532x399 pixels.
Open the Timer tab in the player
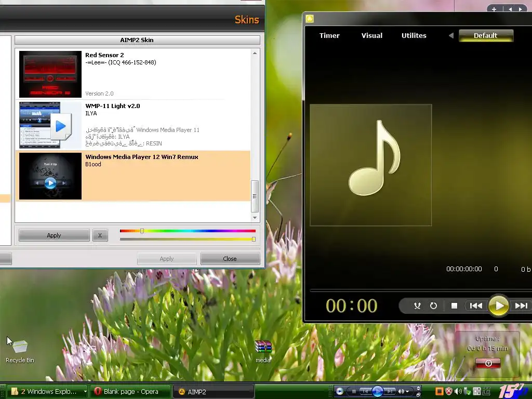[x=329, y=35]
